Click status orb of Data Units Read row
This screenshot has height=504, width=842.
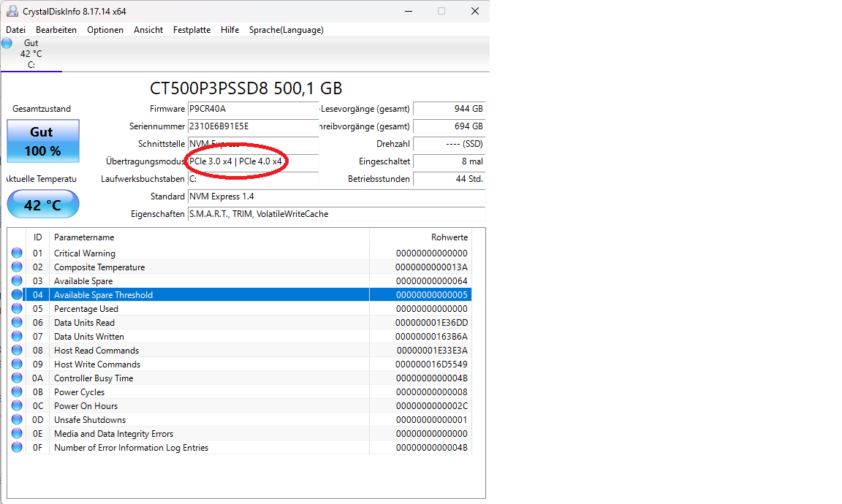[x=17, y=323]
